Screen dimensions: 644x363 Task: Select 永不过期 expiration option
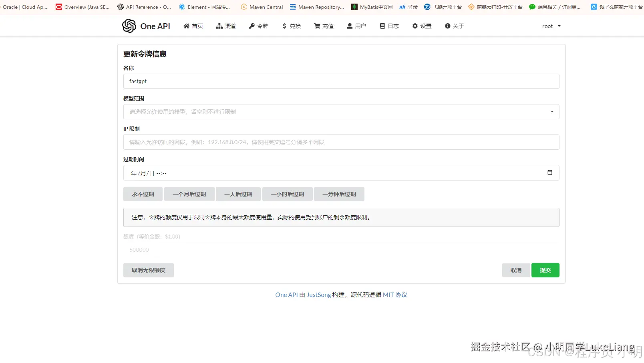143,194
